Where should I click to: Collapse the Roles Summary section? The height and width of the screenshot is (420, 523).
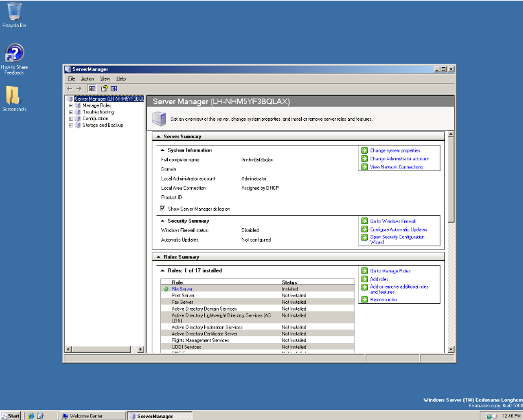pyautogui.click(x=158, y=257)
